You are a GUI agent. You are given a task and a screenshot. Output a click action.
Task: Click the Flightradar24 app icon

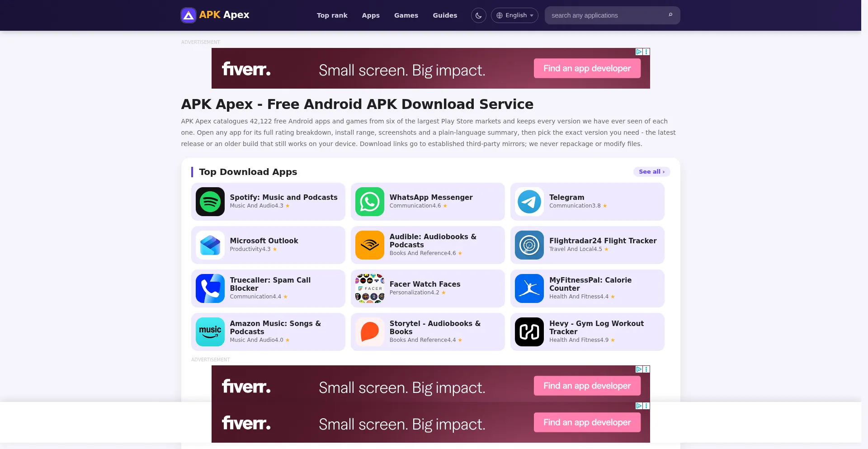click(x=529, y=245)
